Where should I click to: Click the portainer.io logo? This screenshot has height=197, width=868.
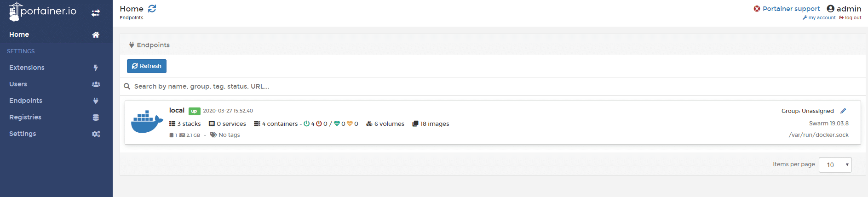[x=43, y=12]
